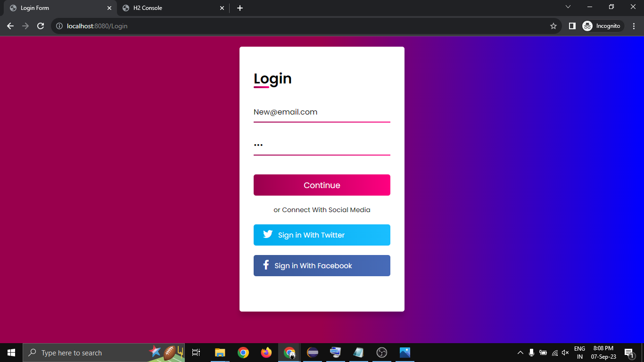Minimize the Chrome window
Screen dimensions: 644x362
point(590,7)
